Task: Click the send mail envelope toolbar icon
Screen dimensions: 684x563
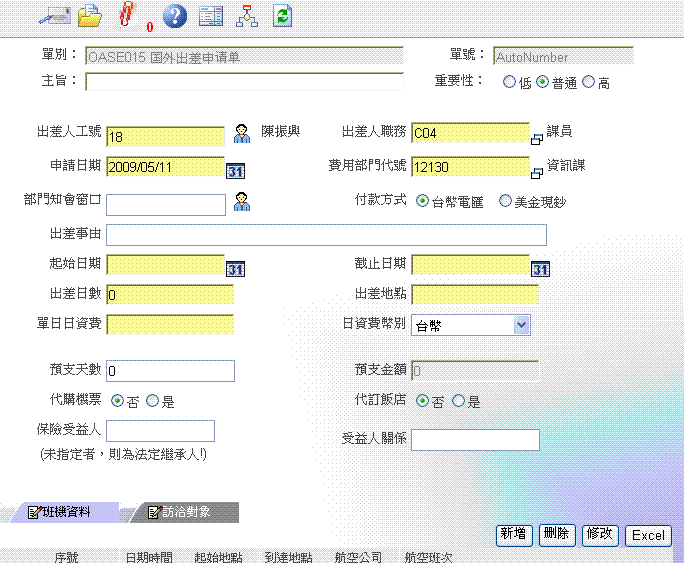Action: point(53,15)
